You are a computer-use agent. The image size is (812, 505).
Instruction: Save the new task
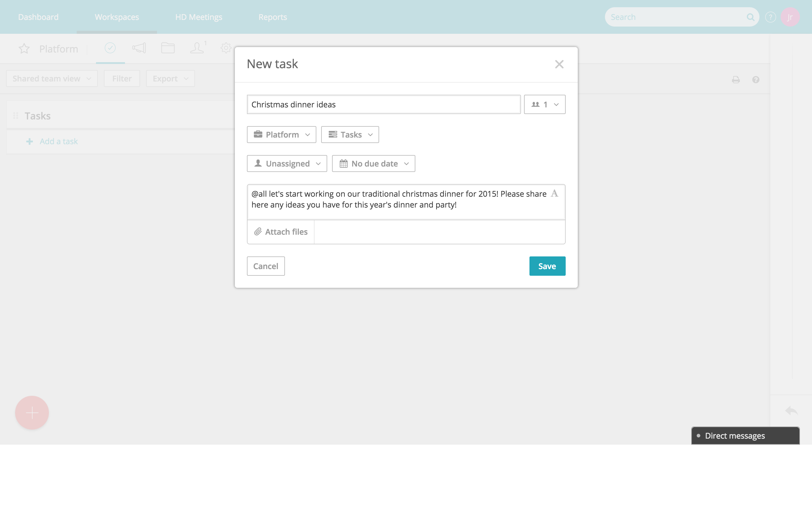547,266
